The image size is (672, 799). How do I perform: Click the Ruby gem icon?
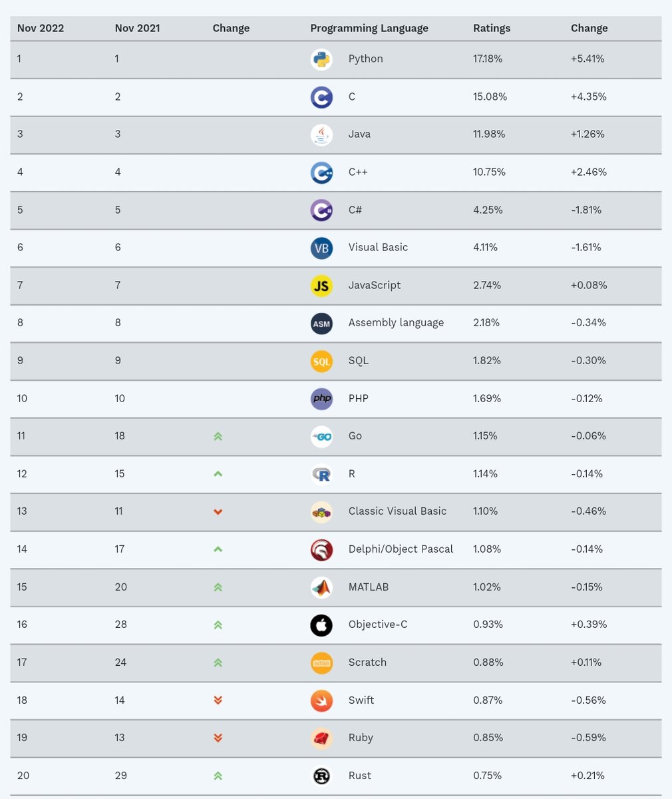point(321,738)
